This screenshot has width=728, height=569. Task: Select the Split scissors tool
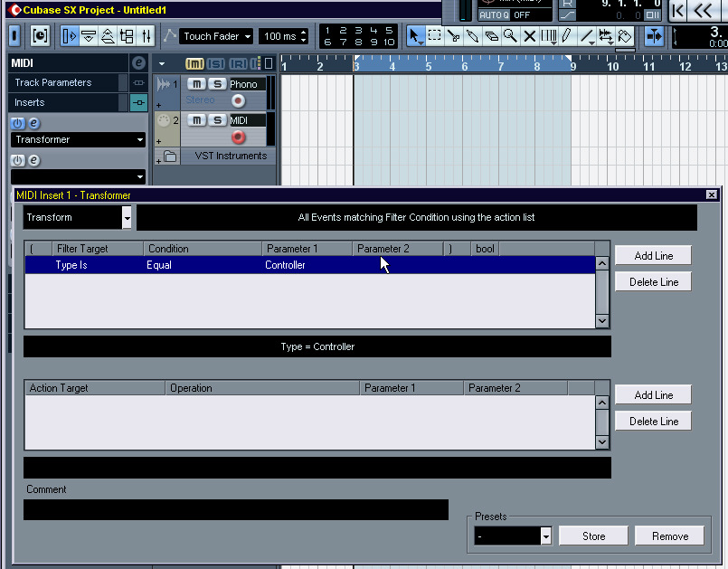pos(454,36)
